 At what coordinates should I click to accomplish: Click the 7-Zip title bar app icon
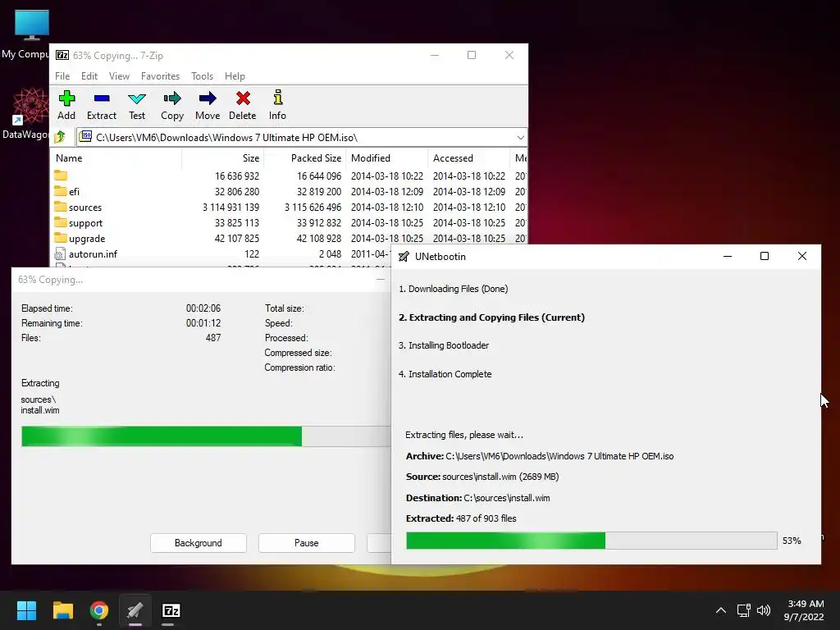[x=62, y=55]
